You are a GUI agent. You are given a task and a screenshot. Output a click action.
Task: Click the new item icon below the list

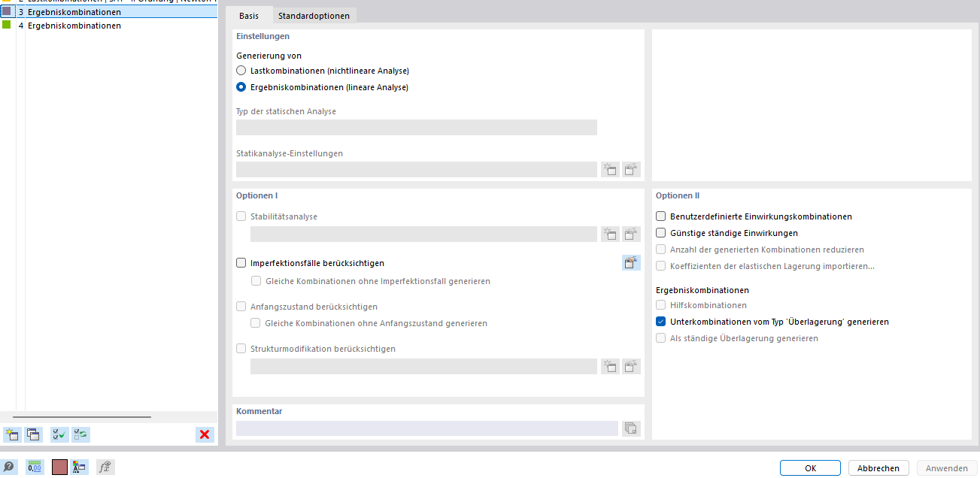[12, 434]
